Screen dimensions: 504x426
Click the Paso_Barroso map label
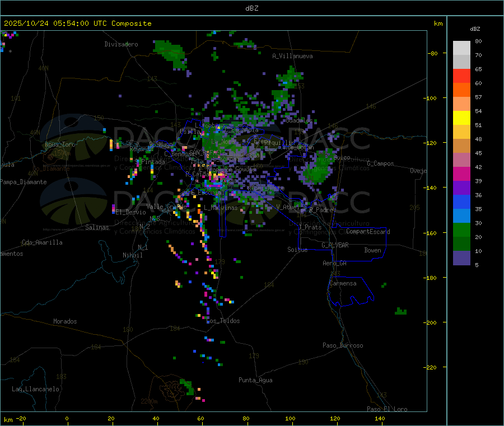[x=343, y=345]
